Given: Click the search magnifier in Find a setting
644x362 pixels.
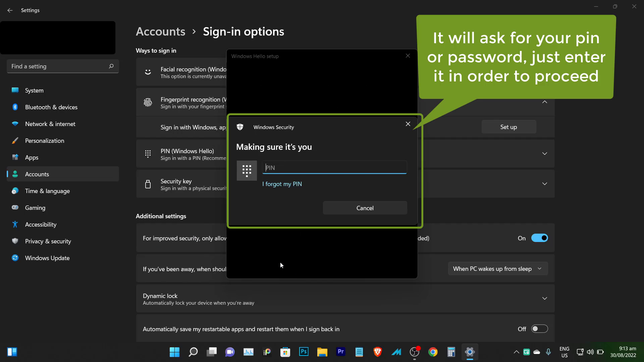Looking at the screenshot, I should 111,66.
